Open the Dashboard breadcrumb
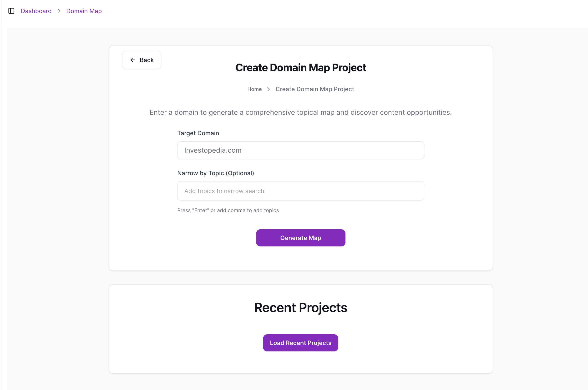Screen dimensions: 588x390 pos(36,11)
